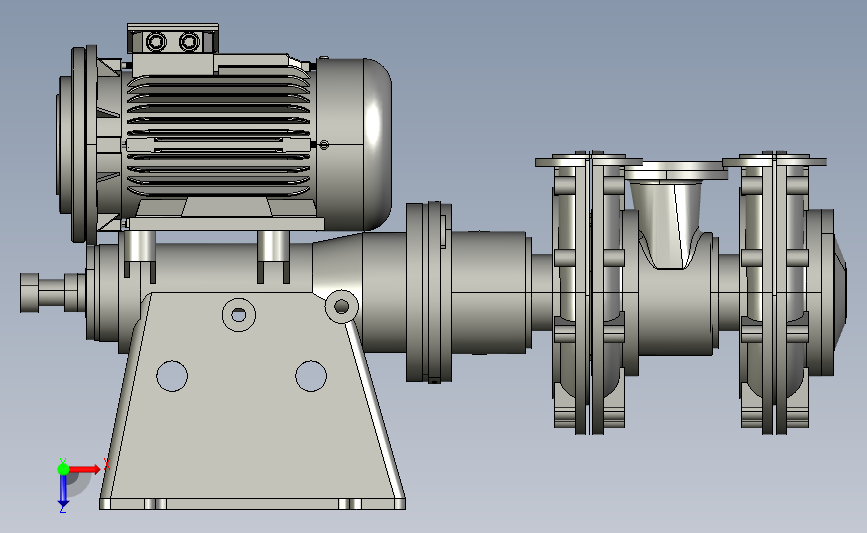Select the left clamp ring assembly

click(x=589, y=292)
